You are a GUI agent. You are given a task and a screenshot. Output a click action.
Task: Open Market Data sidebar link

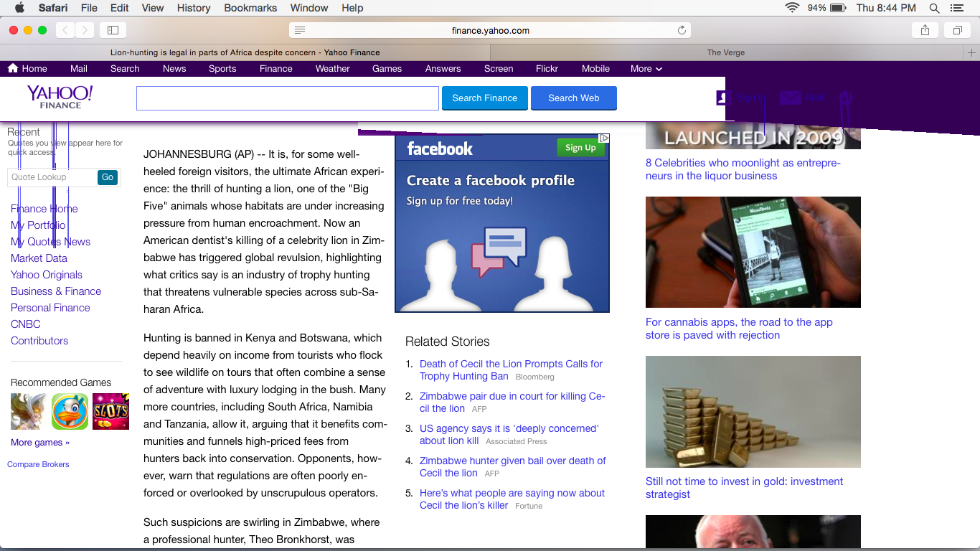click(39, 258)
